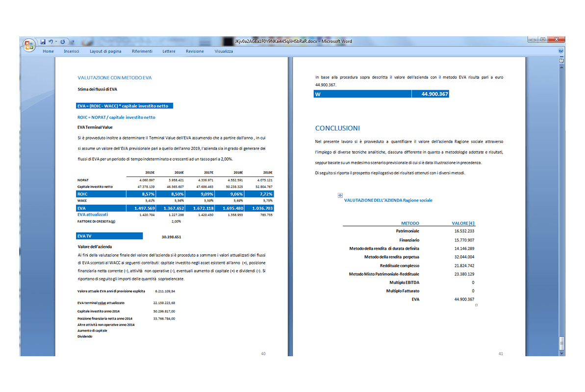Click the WACC row label
585x392 pixels.
coord(82,201)
